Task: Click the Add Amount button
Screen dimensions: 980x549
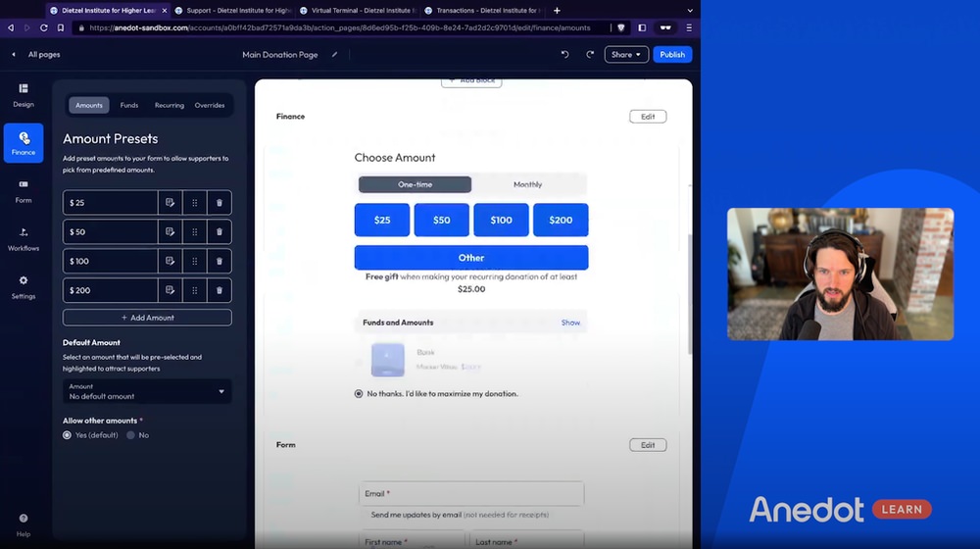Action: [x=147, y=318]
